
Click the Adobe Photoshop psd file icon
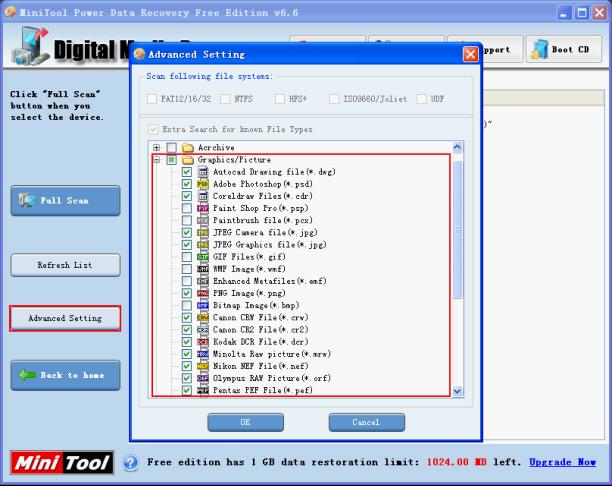coord(203,184)
